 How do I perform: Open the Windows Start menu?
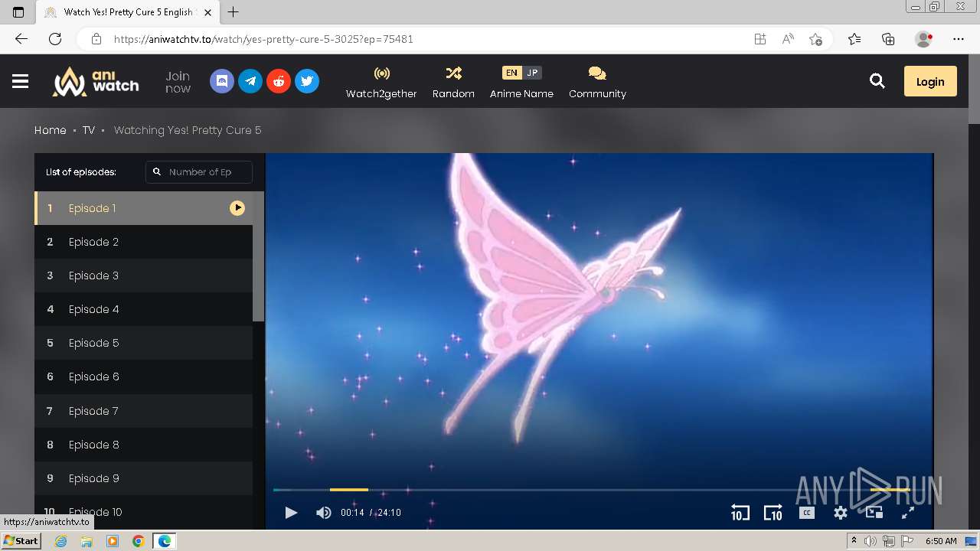pyautogui.click(x=21, y=541)
